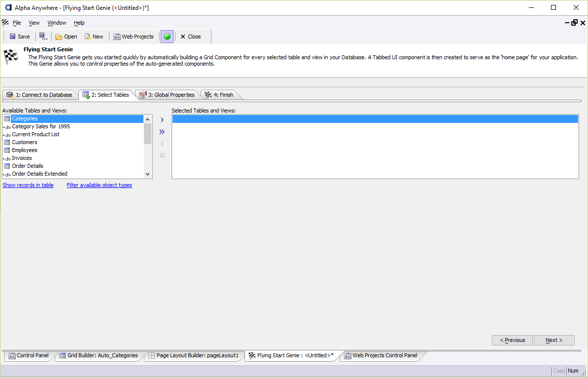Screen dimensions: 588x378
Task: Click the highlighted row in Selected Tables list
Action: pyautogui.click(x=375, y=119)
